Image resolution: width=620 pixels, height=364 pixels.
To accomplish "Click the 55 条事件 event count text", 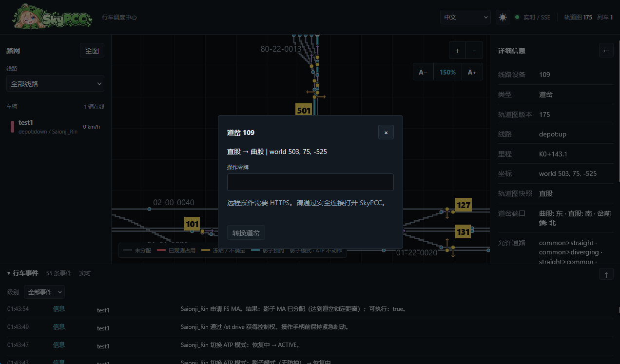I will 58,273.
